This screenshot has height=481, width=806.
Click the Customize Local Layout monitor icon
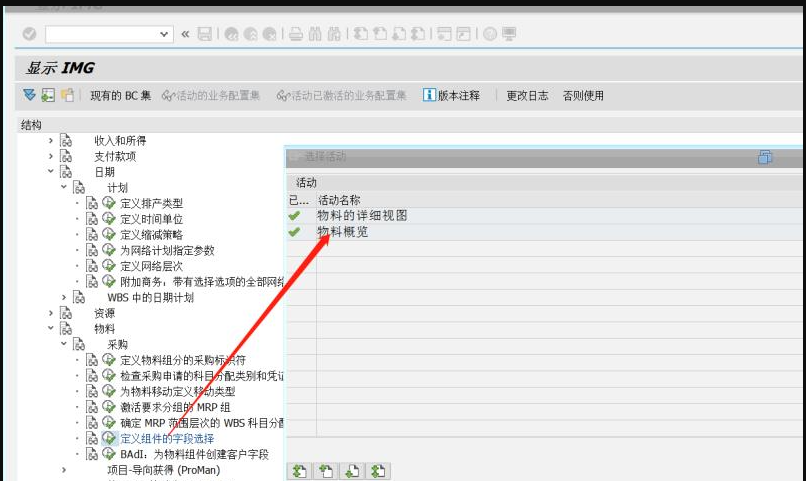click(x=509, y=34)
